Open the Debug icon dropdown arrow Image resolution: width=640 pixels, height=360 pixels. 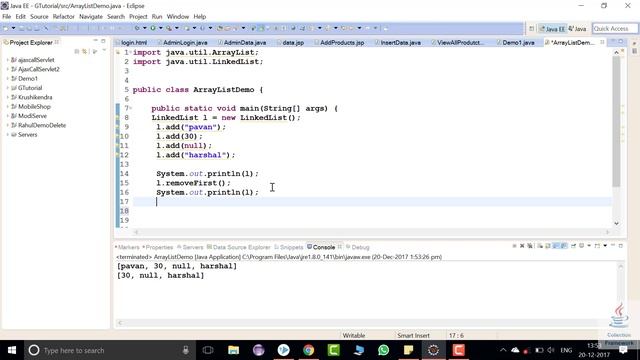pos(144,28)
